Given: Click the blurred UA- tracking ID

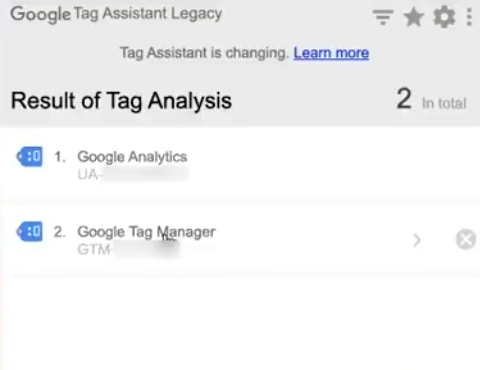Looking at the screenshot, I should click(133, 174).
